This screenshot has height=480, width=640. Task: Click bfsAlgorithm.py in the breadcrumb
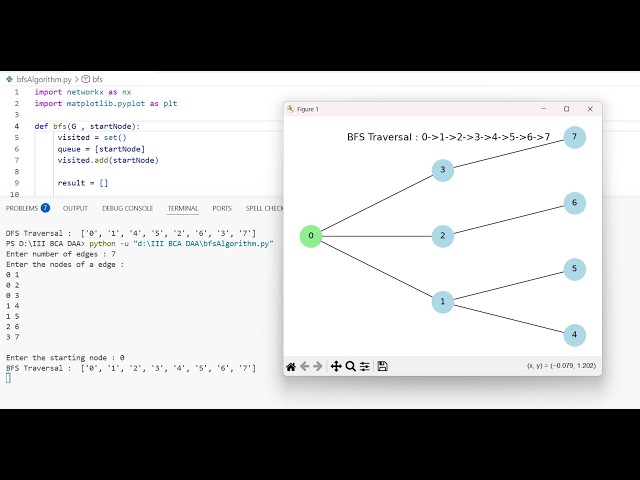coord(44,79)
